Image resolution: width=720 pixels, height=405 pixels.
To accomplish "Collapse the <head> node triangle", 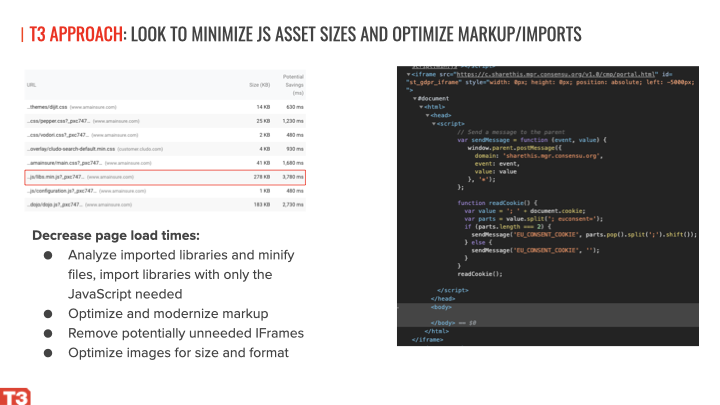I will click(x=428, y=115).
